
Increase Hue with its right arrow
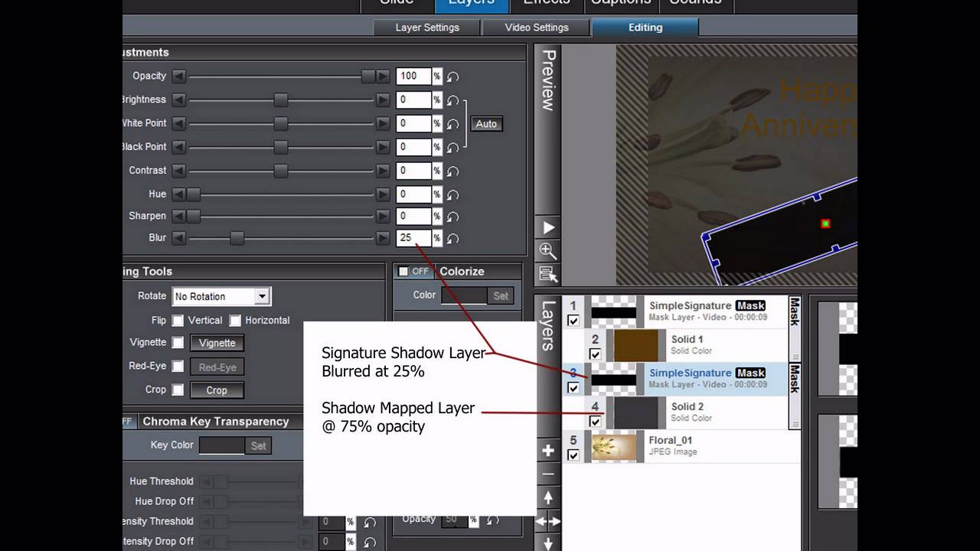click(383, 194)
